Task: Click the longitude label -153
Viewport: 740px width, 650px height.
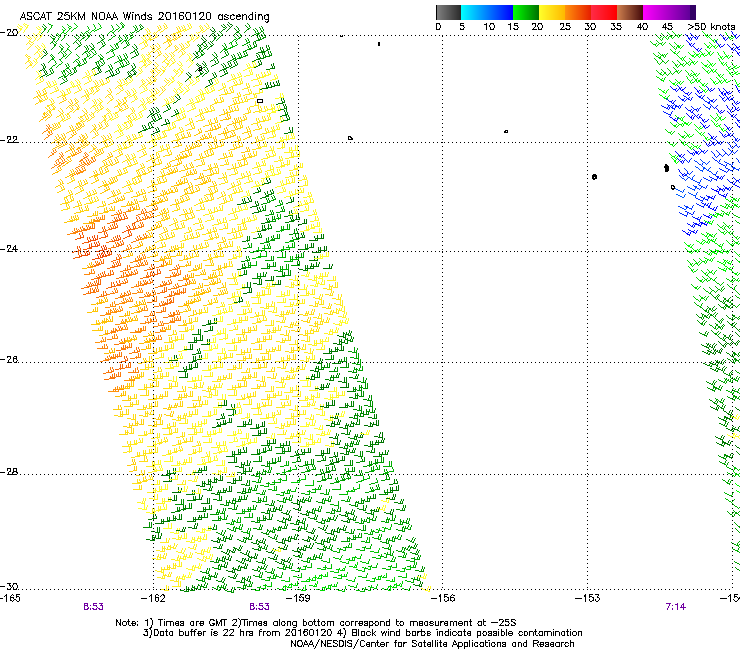Action: click(x=588, y=599)
